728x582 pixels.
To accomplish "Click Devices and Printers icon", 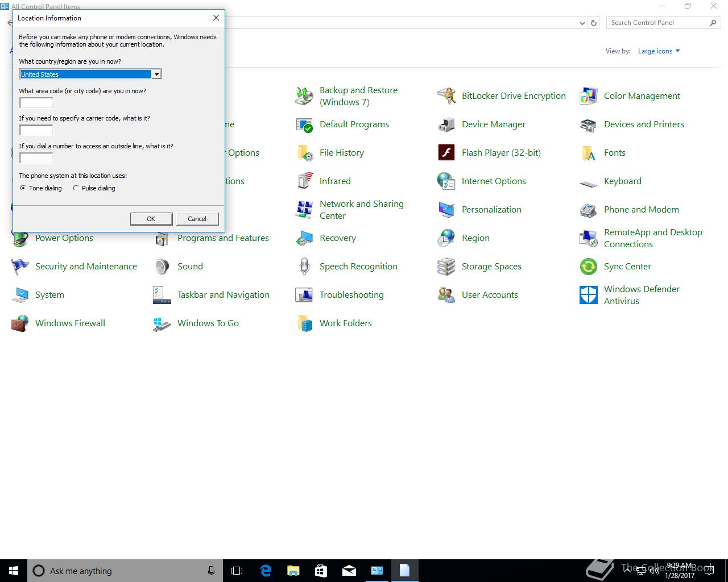I will (x=589, y=124).
